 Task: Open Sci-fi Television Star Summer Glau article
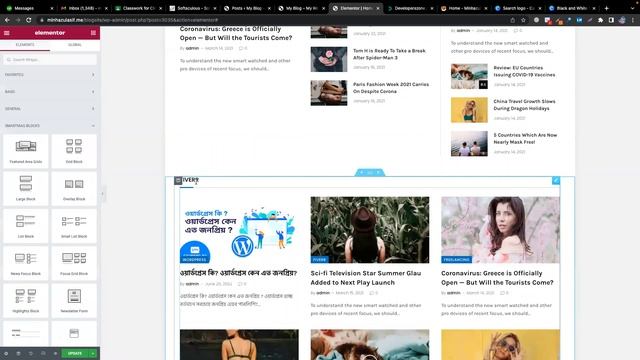click(365, 278)
